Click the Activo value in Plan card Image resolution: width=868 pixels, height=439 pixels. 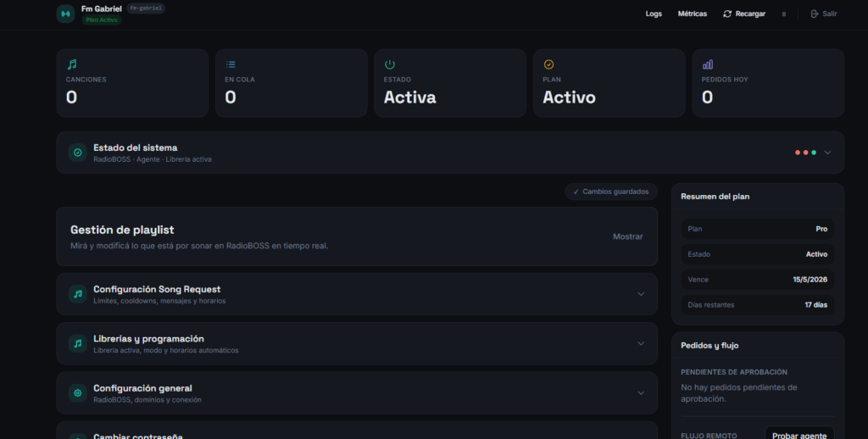click(569, 97)
